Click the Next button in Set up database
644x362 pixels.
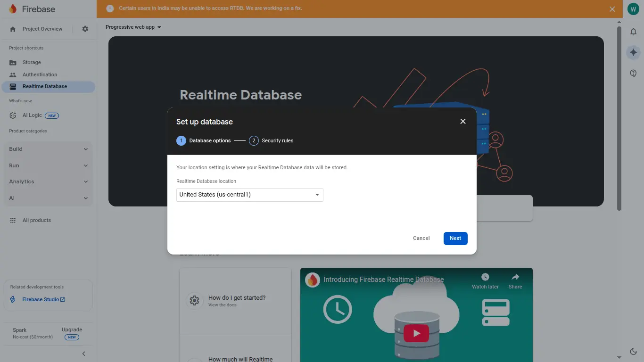455,238
